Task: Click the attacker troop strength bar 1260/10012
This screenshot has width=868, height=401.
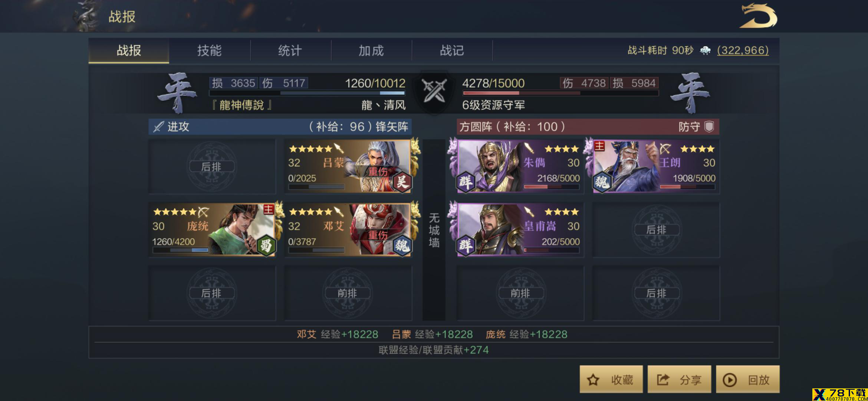Action: tap(307, 93)
